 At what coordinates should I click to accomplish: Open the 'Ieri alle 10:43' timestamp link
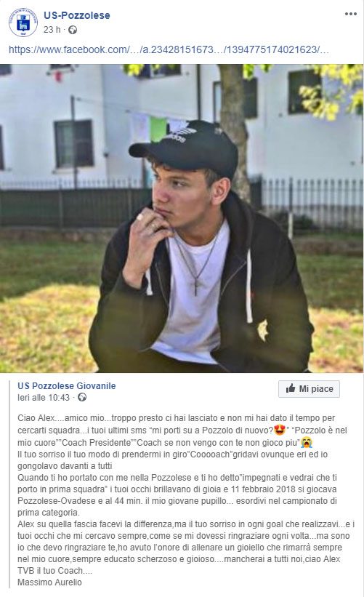44,398
